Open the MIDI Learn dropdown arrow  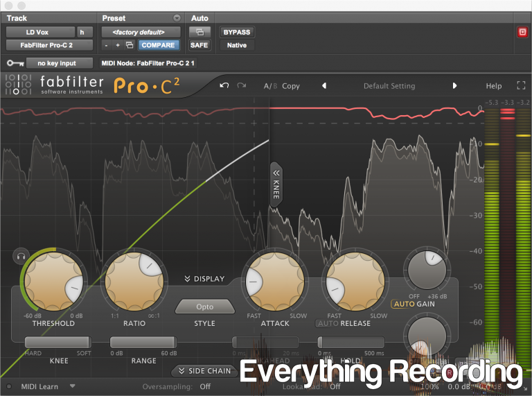tap(72, 386)
